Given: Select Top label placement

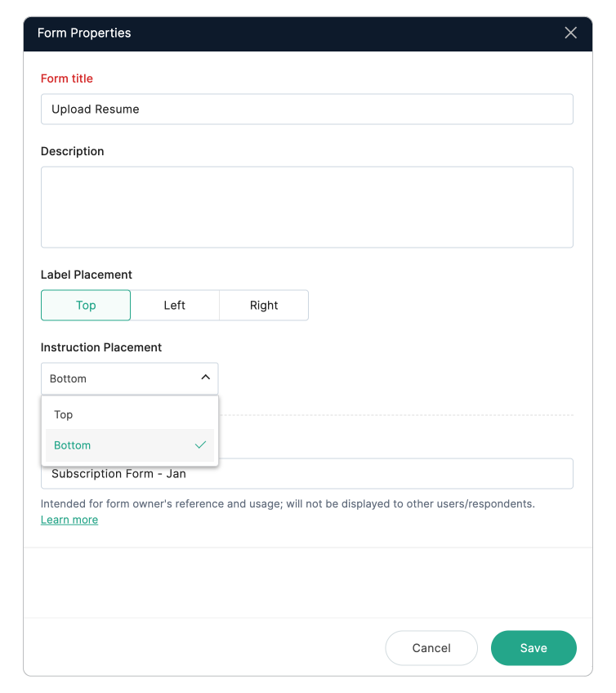Looking at the screenshot, I should (x=85, y=305).
